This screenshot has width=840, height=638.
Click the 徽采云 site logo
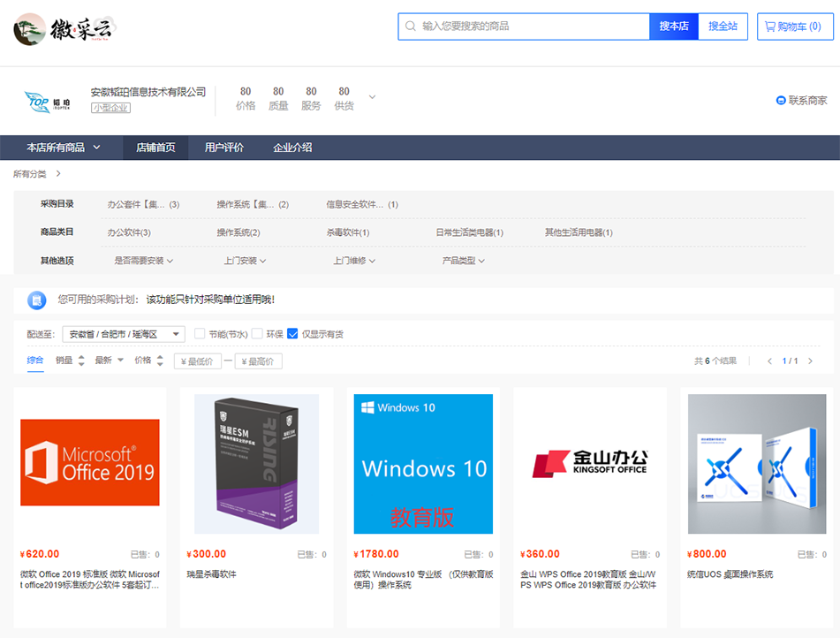point(64,28)
